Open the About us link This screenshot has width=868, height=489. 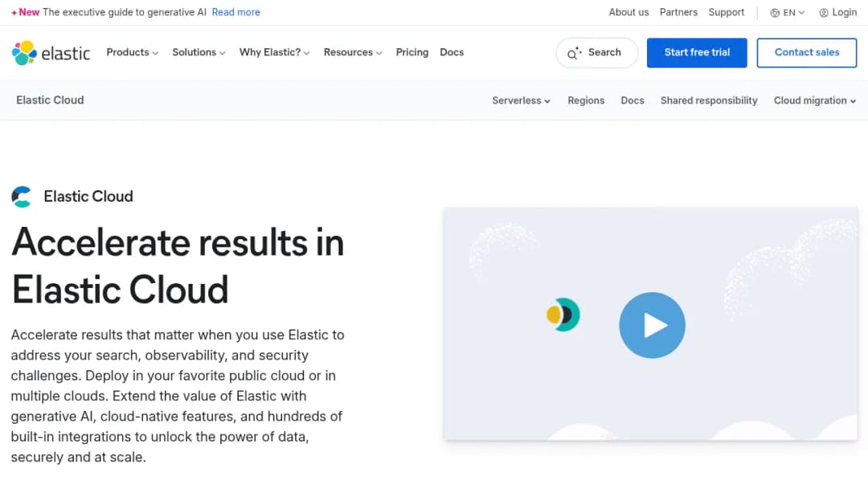[628, 12]
